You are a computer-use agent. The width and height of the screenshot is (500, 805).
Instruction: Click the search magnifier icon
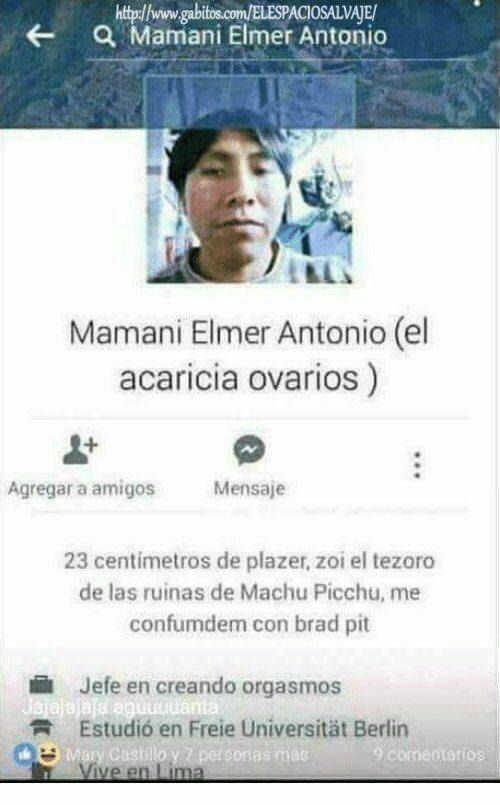coord(104,36)
